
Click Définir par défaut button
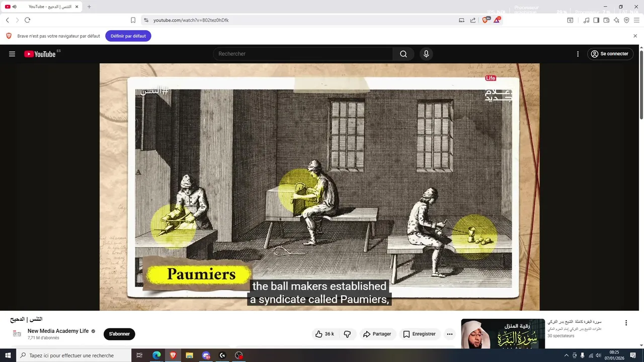[x=128, y=36]
